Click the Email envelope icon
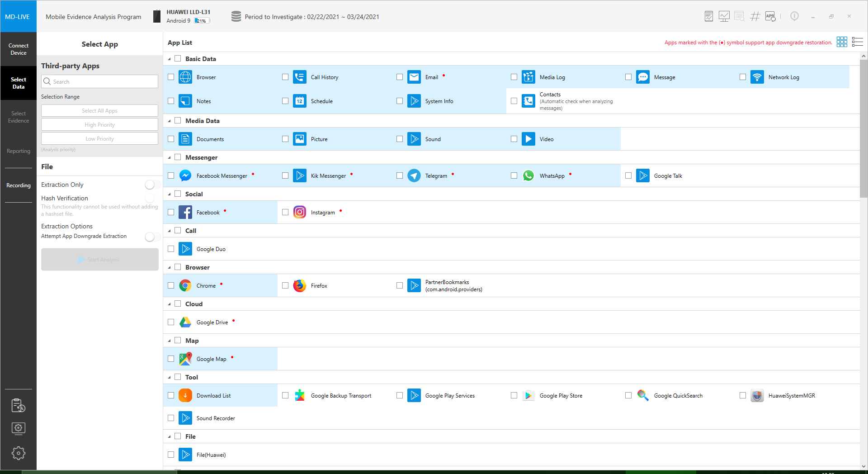Image resolution: width=868 pixels, height=474 pixels. point(414,77)
